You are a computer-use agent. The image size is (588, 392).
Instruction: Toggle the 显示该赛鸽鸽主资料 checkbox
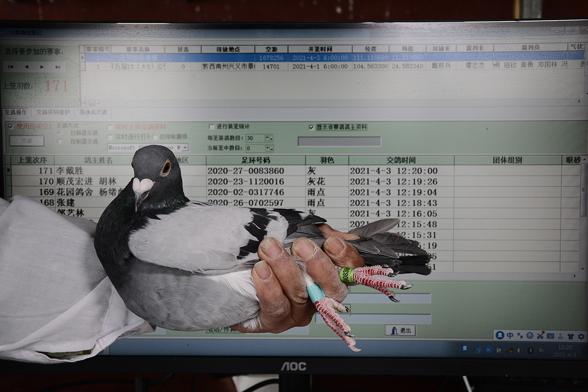pos(311,127)
